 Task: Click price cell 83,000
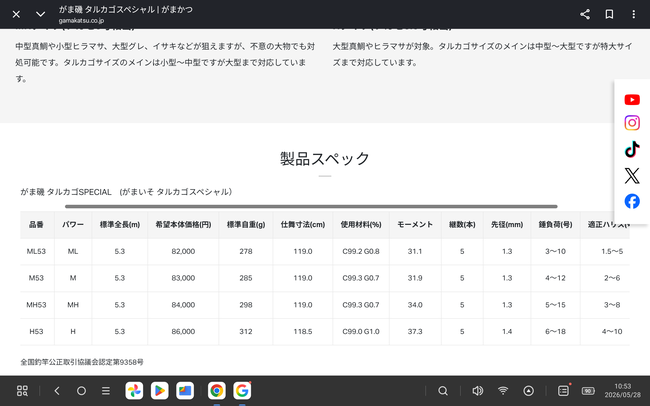pos(183,278)
